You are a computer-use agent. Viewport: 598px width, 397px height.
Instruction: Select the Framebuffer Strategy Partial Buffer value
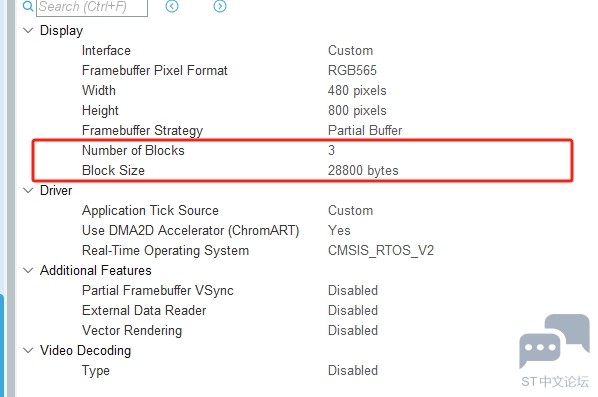(365, 130)
